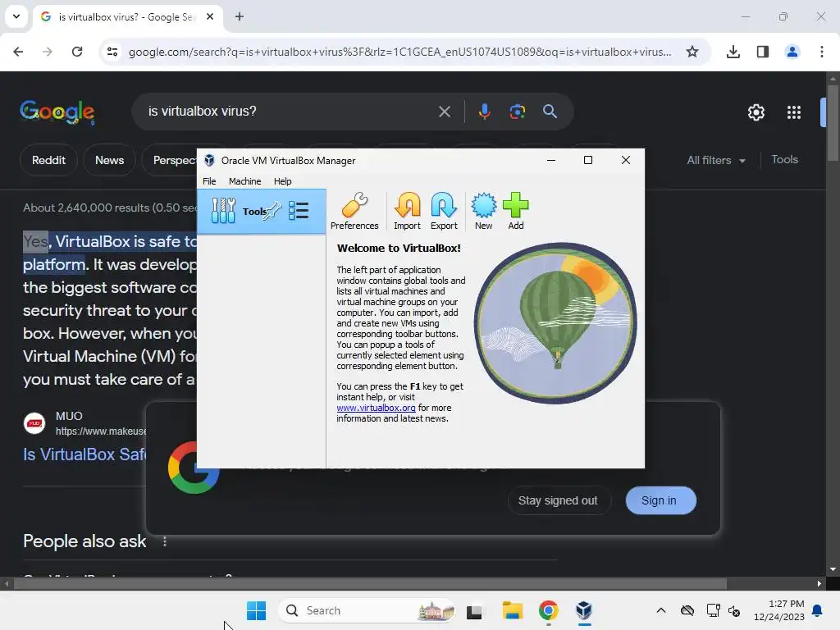Open People also ask options menu
This screenshot has width=840, height=630.
coord(164,541)
